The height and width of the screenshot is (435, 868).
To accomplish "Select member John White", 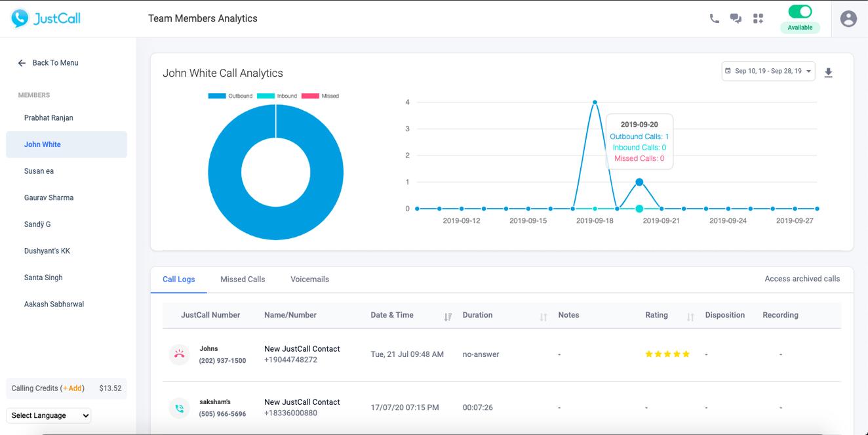I will pyautogui.click(x=66, y=144).
